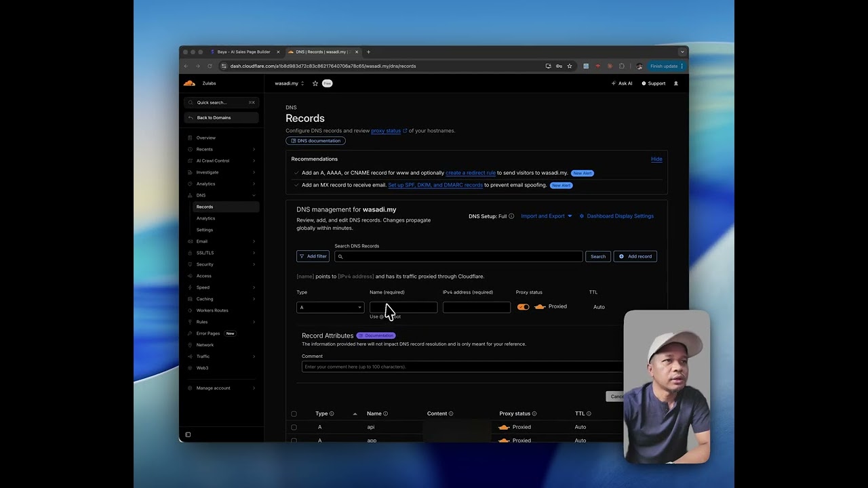The width and height of the screenshot is (868, 488).
Task: Click the info icon beside Name column header
Action: point(386,413)
